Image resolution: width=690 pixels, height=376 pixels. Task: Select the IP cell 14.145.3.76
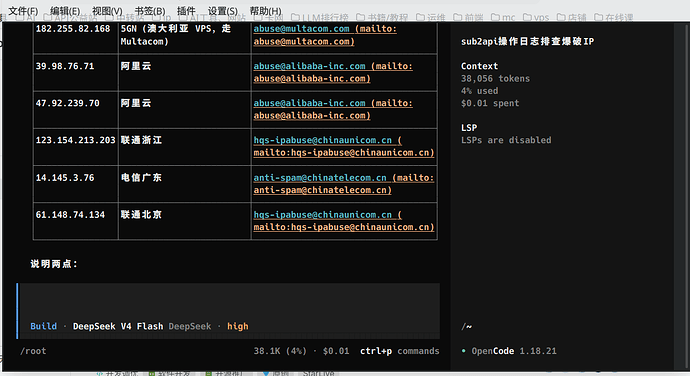pyautogui.click(x=65, y=177)
